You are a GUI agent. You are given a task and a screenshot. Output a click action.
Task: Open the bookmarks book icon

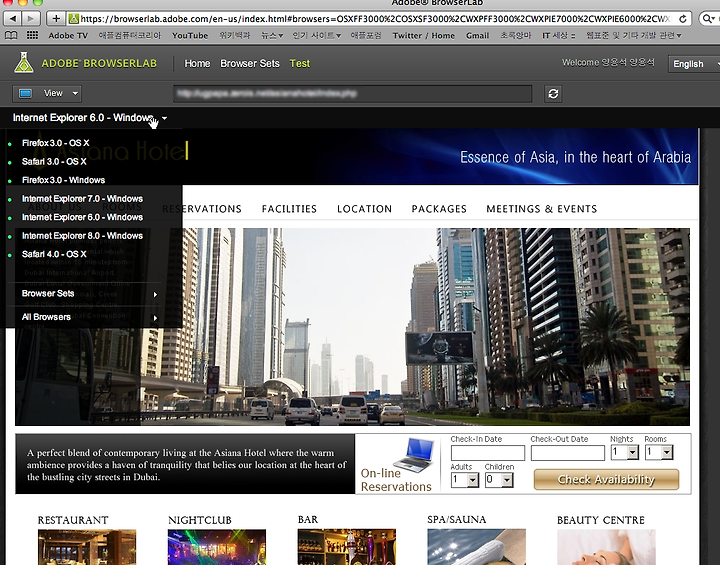pos(11,35)
